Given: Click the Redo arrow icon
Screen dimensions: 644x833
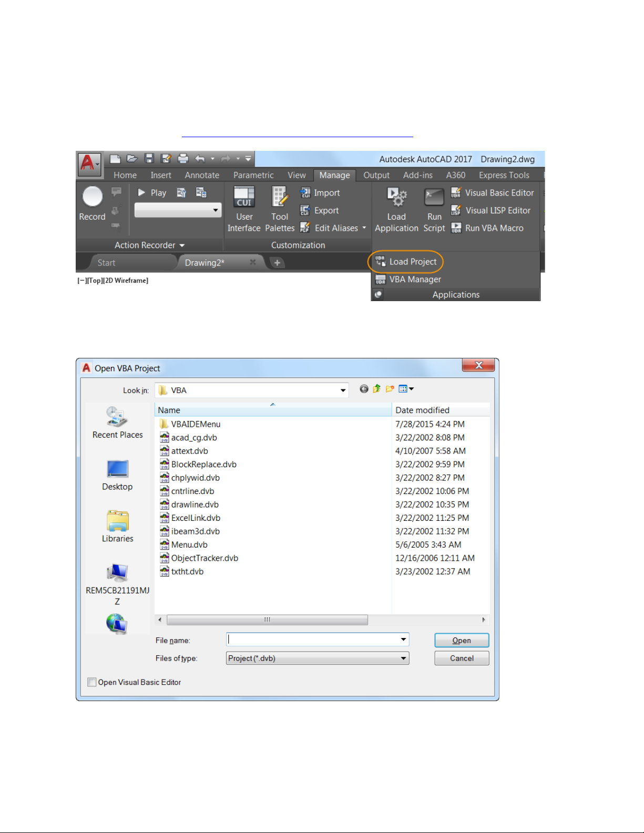Looking at the screenshot, I should point(226,159).
